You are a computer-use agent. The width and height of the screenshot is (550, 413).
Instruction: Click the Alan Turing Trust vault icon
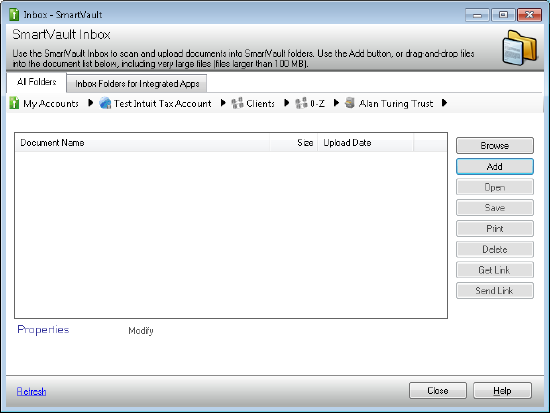[x=350, y=103]
